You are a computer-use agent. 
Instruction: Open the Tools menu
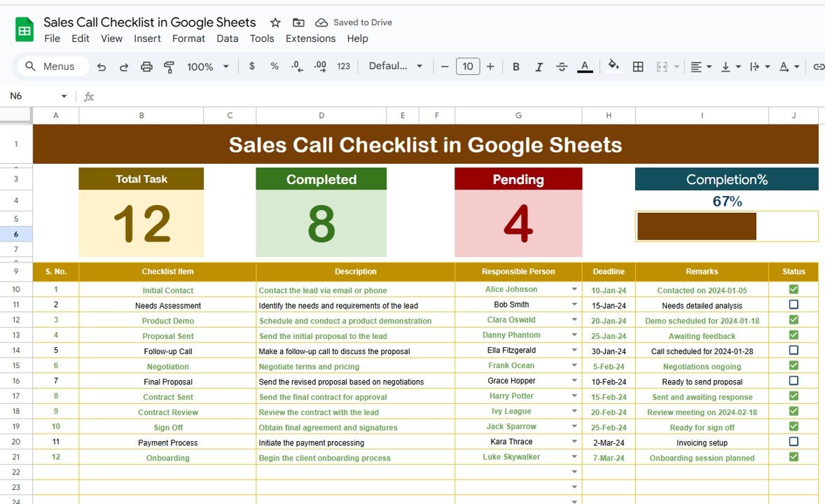pyautogui.click(x=262, y=38)
